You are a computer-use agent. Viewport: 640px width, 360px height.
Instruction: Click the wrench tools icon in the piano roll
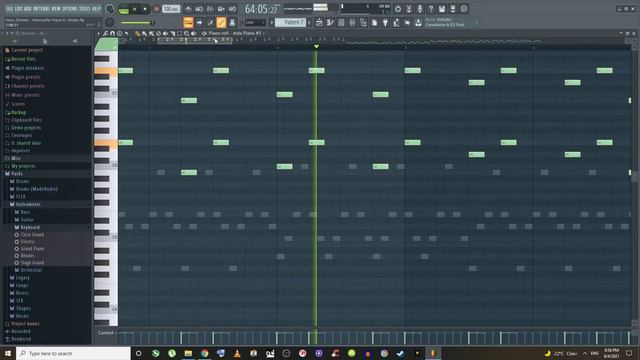(105, 33)
